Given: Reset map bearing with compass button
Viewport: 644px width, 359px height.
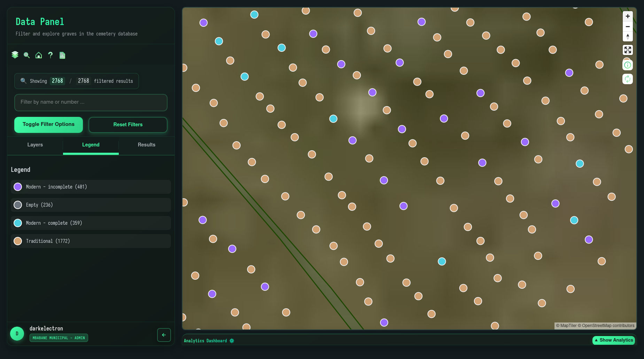Looking at the screenshot, I should (x=628, y=37).
